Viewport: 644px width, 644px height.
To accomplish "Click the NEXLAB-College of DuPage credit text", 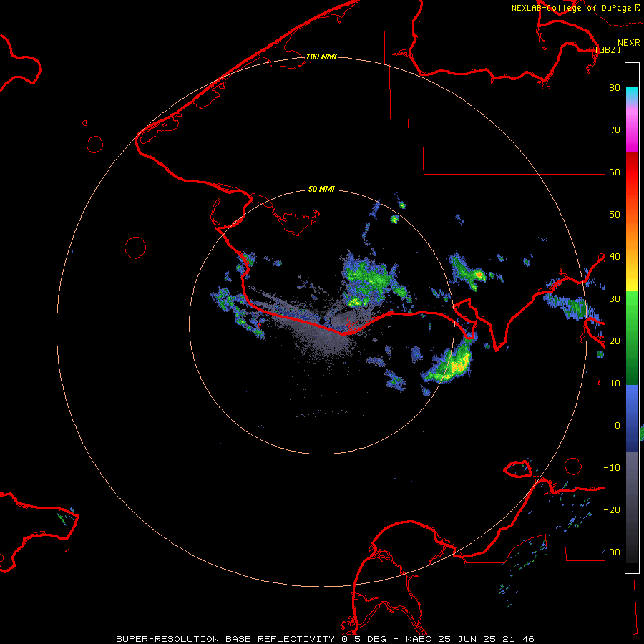I will pos(571,8).
